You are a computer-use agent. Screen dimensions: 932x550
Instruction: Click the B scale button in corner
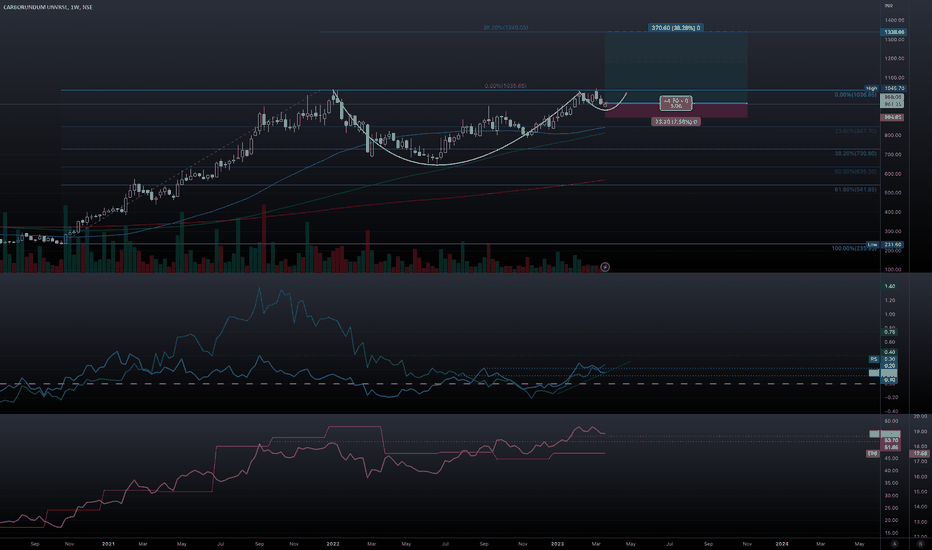[921, 543]
